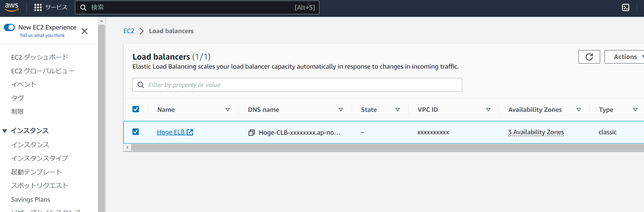Open the services grid menu icon
The height and width of the screenshot is (212, 644).
point(38,7)
